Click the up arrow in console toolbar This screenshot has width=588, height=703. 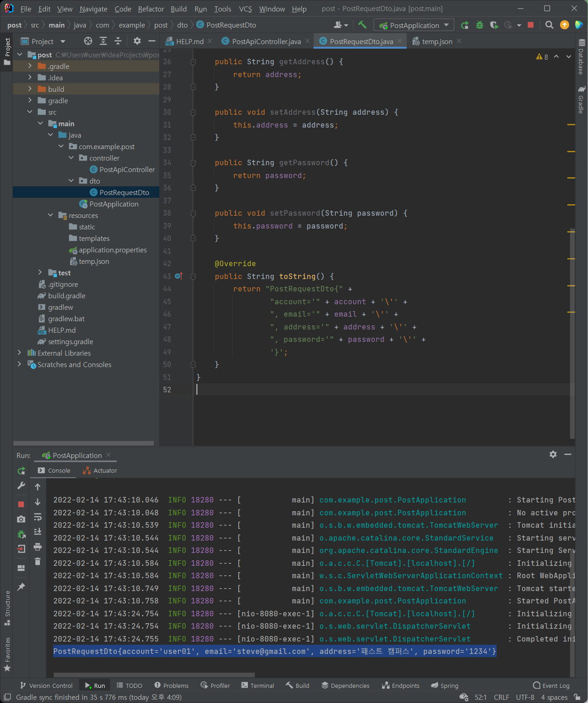coord(38,487)
